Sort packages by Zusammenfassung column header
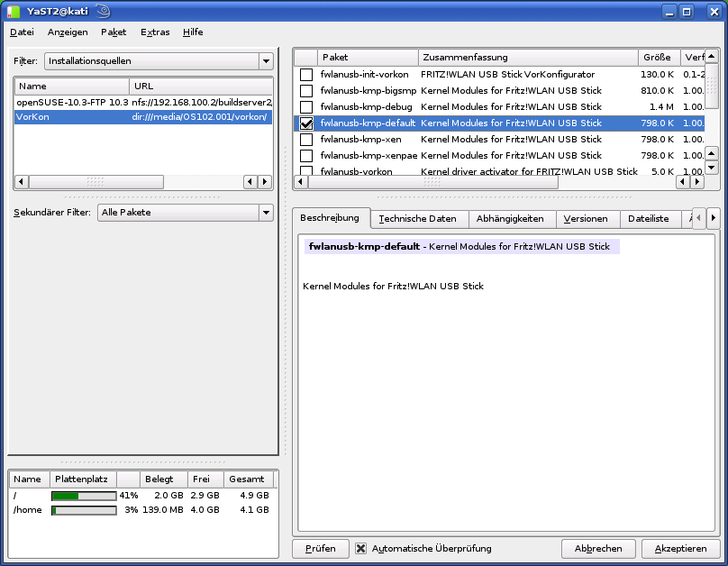The height and width of the screenshot is (566, 728). (x=528, y=57)
